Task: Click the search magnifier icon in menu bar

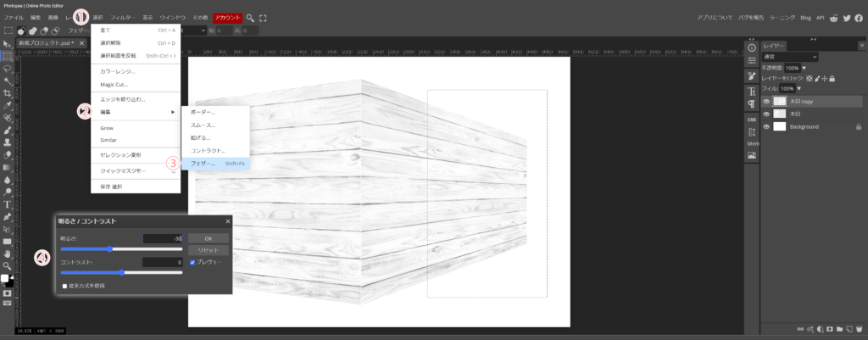Action: [251, 17]
